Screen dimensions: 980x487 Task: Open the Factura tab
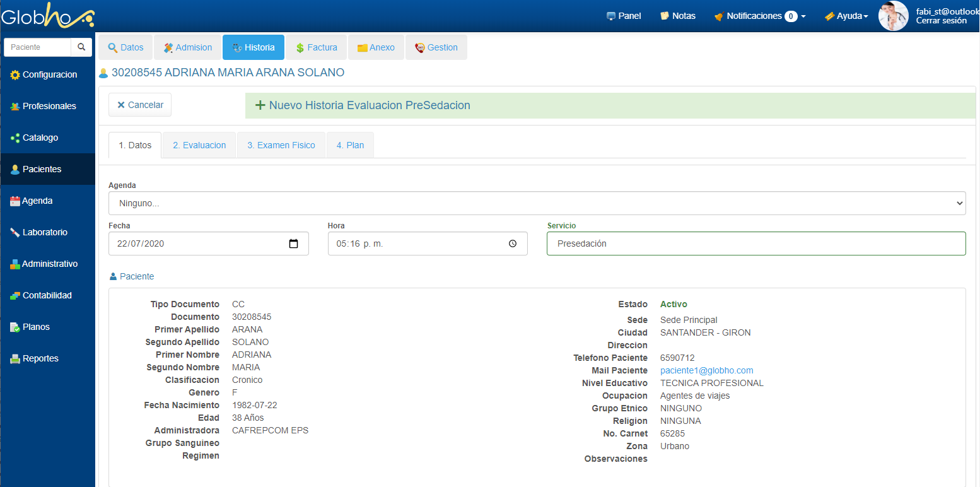316,48
